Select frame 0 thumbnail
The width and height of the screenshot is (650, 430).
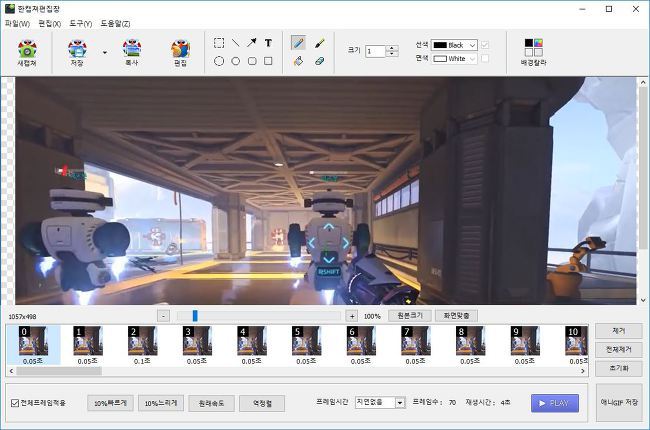coord(33,341)
